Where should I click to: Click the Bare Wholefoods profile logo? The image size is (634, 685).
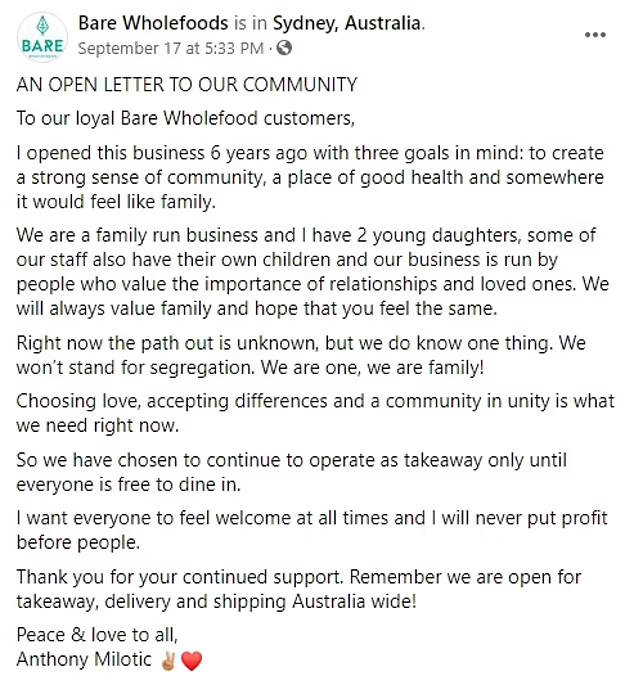tap(42, 37)
